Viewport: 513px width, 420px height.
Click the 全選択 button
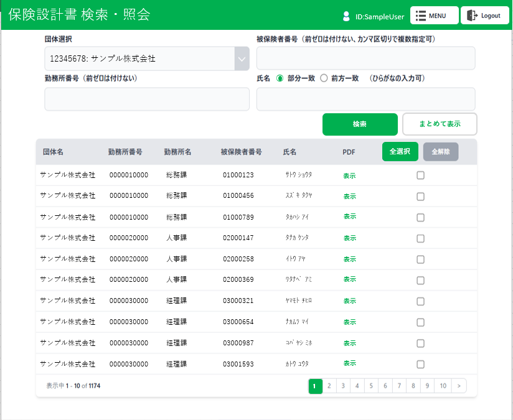tap(400, 151)
